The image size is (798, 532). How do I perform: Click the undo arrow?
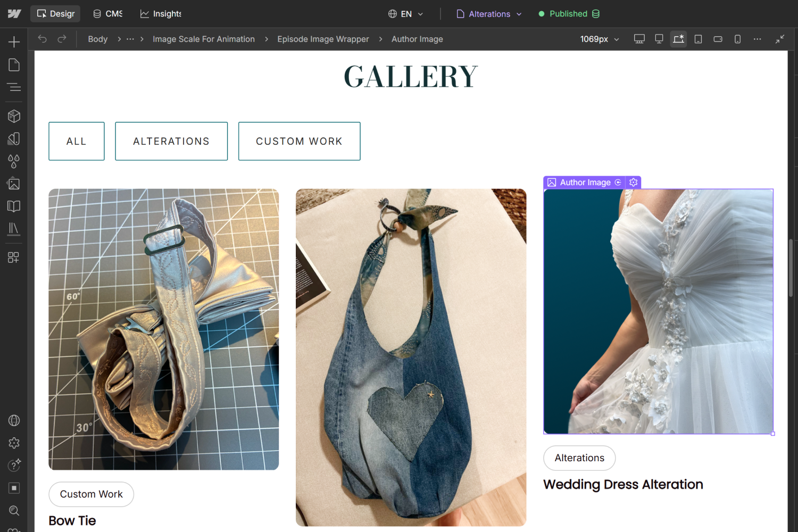pyautogui.click(x=43, y=39)
